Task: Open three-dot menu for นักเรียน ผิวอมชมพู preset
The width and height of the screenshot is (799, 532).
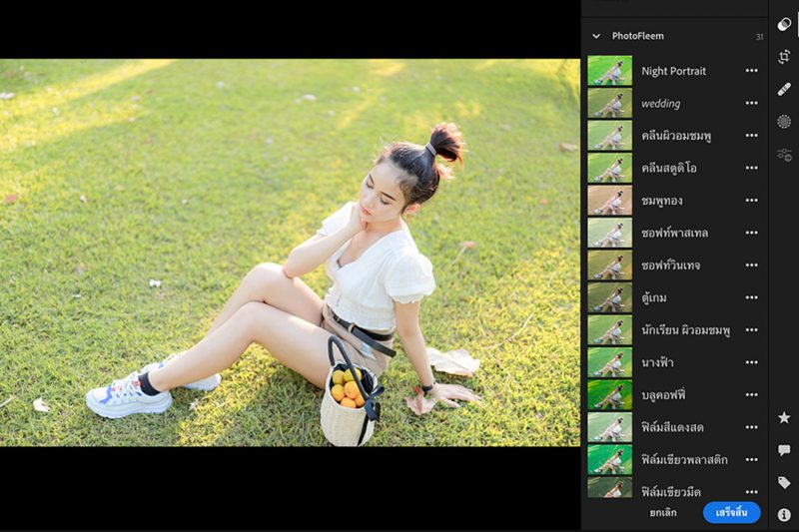Action: tap(752, 330)
